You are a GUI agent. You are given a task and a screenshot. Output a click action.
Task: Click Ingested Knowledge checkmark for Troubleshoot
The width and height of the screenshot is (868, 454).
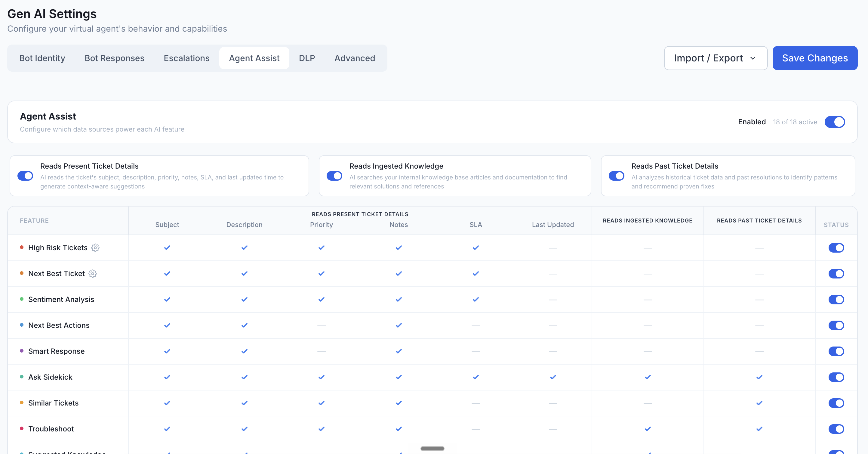(x=648, y=429)
